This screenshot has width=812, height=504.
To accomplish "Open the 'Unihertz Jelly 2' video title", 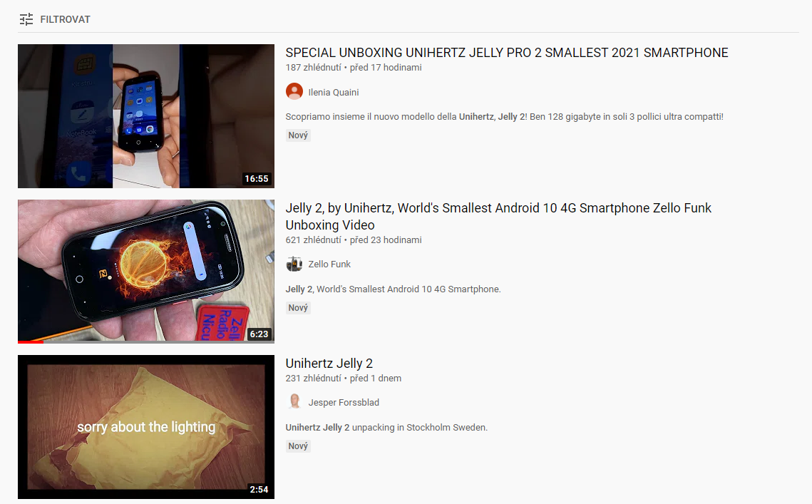I will coord(329,364).
